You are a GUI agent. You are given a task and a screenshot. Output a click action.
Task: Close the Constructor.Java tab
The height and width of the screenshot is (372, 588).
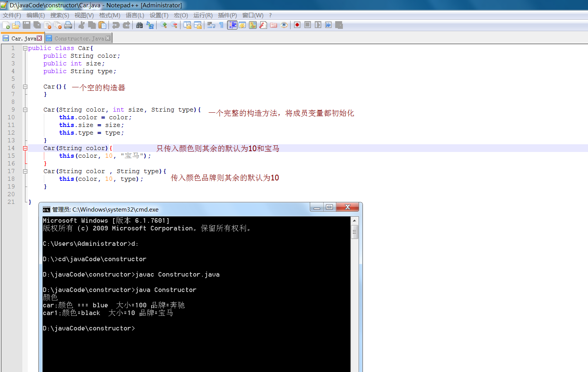click(x=108, y=38)
